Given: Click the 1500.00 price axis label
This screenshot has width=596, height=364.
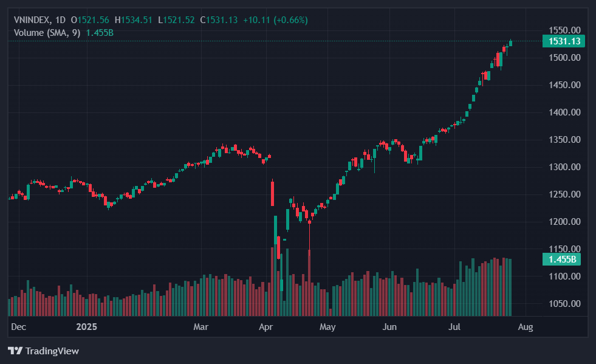Looking at the screenshot, I should [564, 58].
